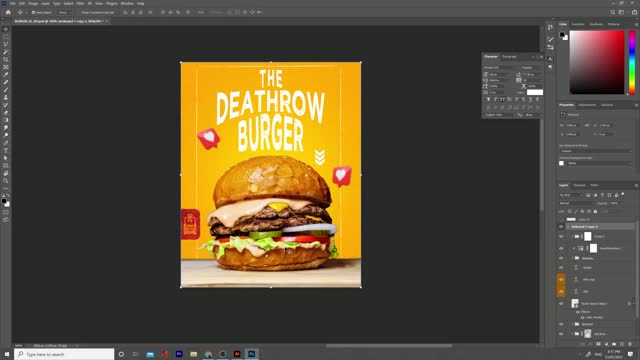Collapse the Artboard 1 copy 2 group
640x360 pixels.
click(568, 227)
